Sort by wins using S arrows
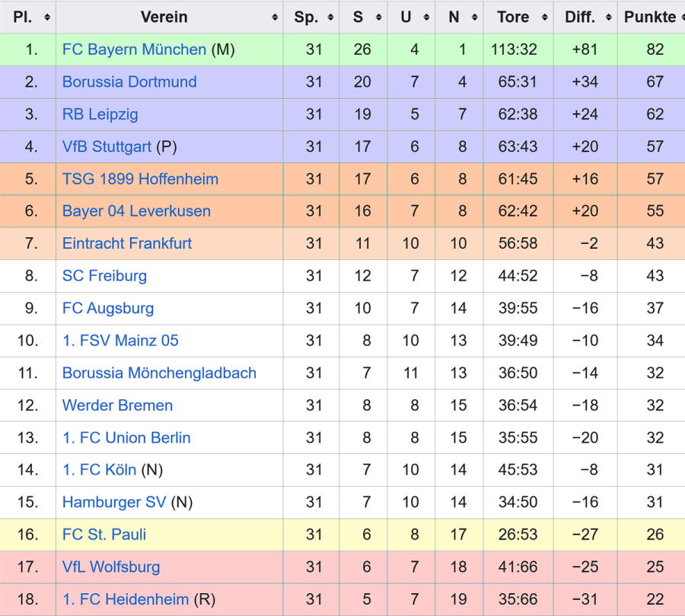 (x=378, y=17)
